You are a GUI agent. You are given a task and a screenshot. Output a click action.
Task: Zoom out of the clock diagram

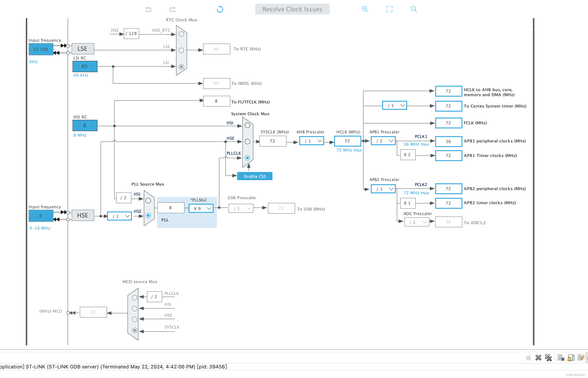tap(414, 9)
